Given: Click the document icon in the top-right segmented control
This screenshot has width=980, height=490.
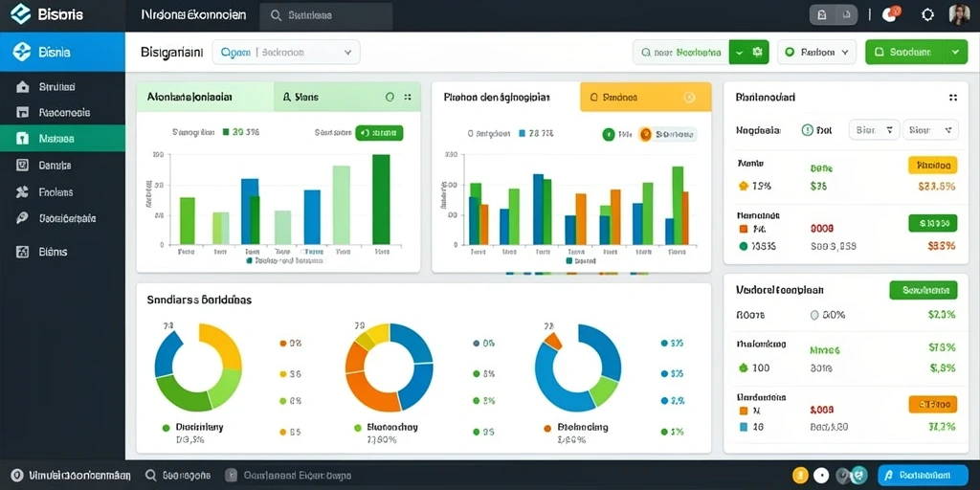Looking at the screenshot, I should click(822, 15).
